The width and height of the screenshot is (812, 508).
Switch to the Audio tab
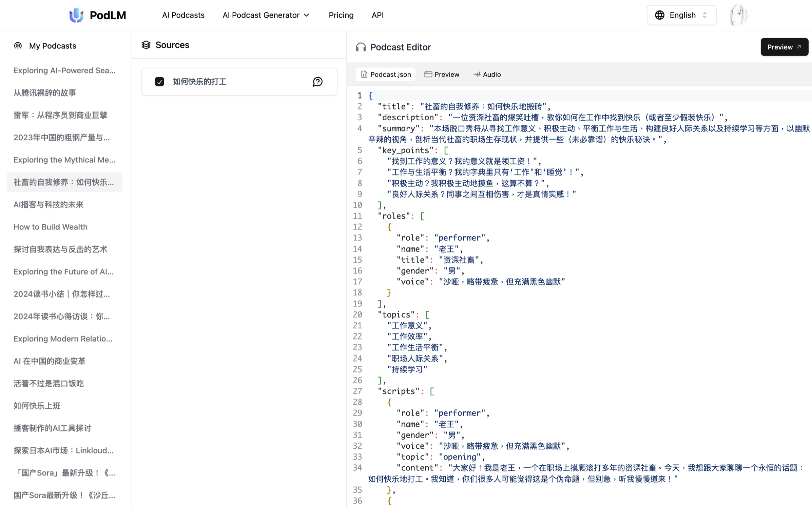487,75
